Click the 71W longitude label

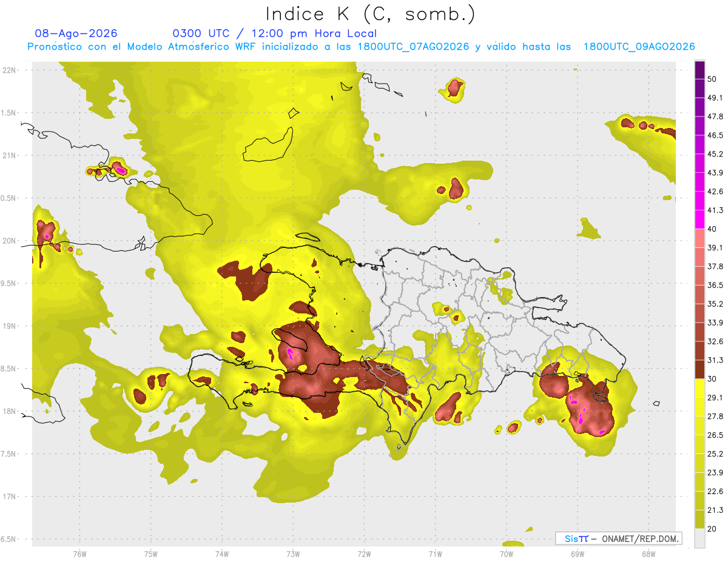pos(435,554)
